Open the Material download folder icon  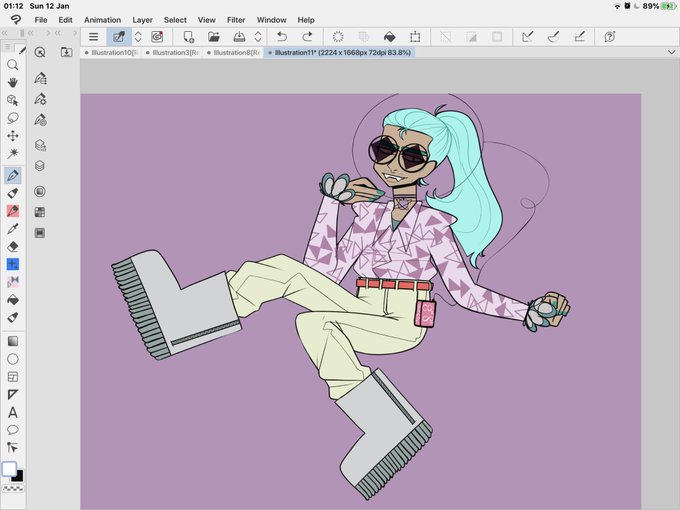(x=66, y=52)
